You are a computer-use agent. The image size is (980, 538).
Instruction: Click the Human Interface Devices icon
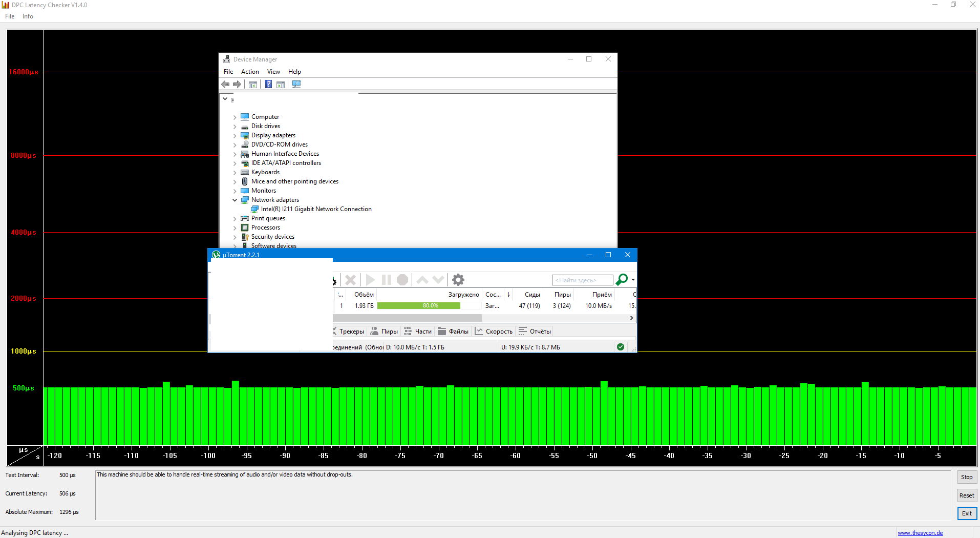point(245,154)
